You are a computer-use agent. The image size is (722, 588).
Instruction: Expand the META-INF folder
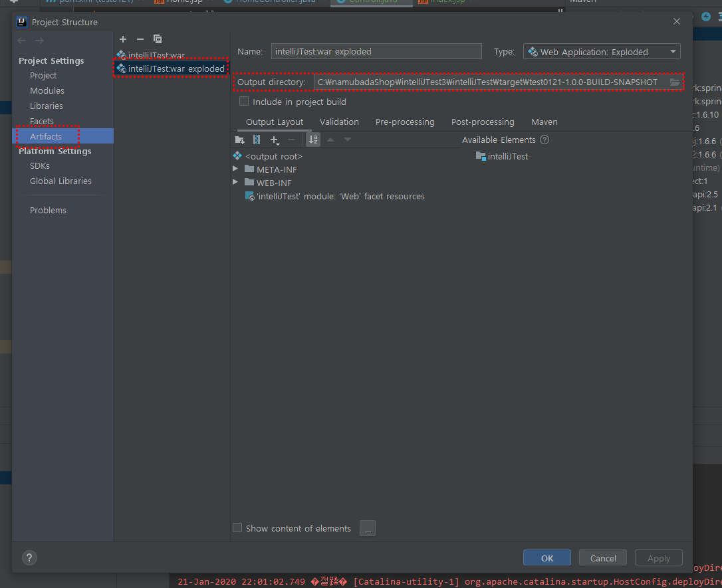(x=235, y=169)
